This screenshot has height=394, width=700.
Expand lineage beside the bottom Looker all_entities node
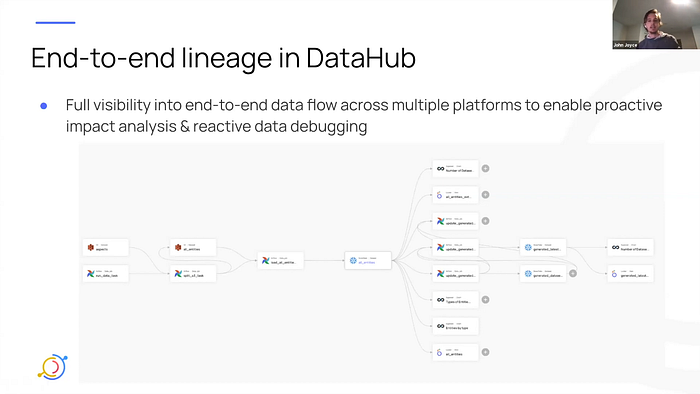tap(485, 353)
